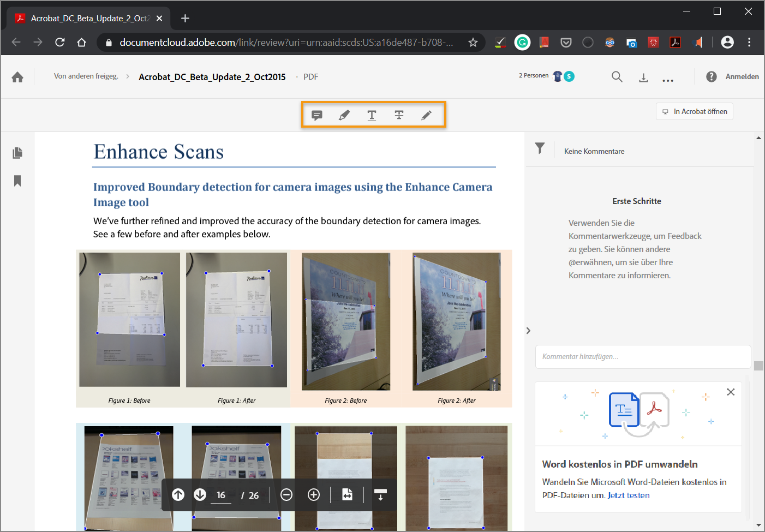Viewport: 765px width, 532px height.
Task: Select the sticky note comment tool
Action: click(317, 115)
